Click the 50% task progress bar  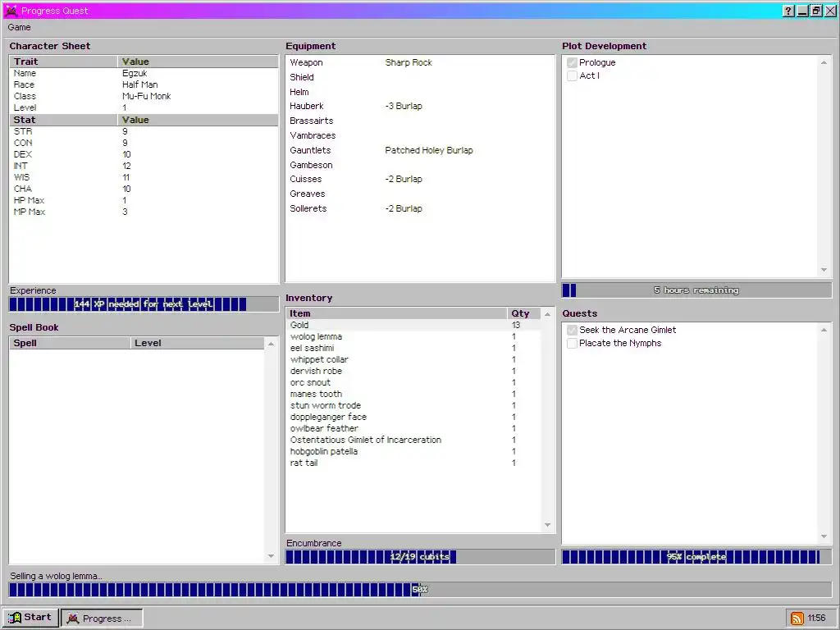point(420,590)
